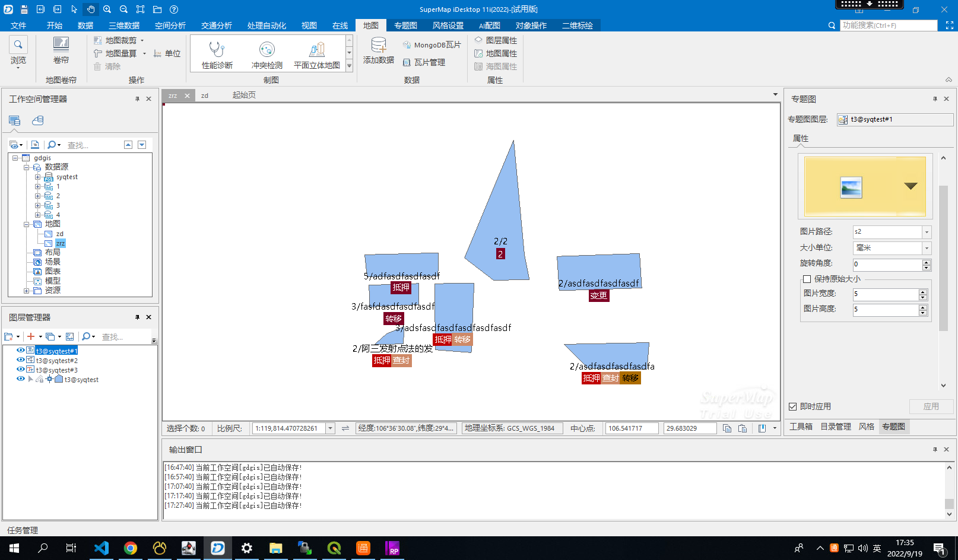The image size is (958, 560).
Task: Run 冲突检测 conflict detection
Action: 267,55
